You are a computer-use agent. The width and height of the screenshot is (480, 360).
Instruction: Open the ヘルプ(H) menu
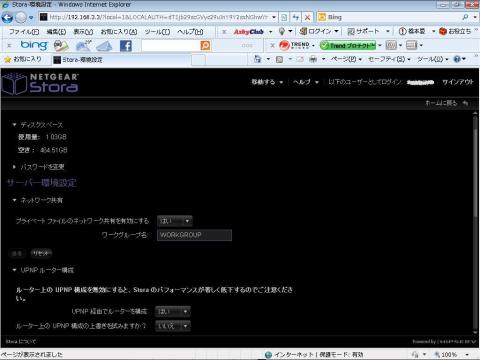190,32
